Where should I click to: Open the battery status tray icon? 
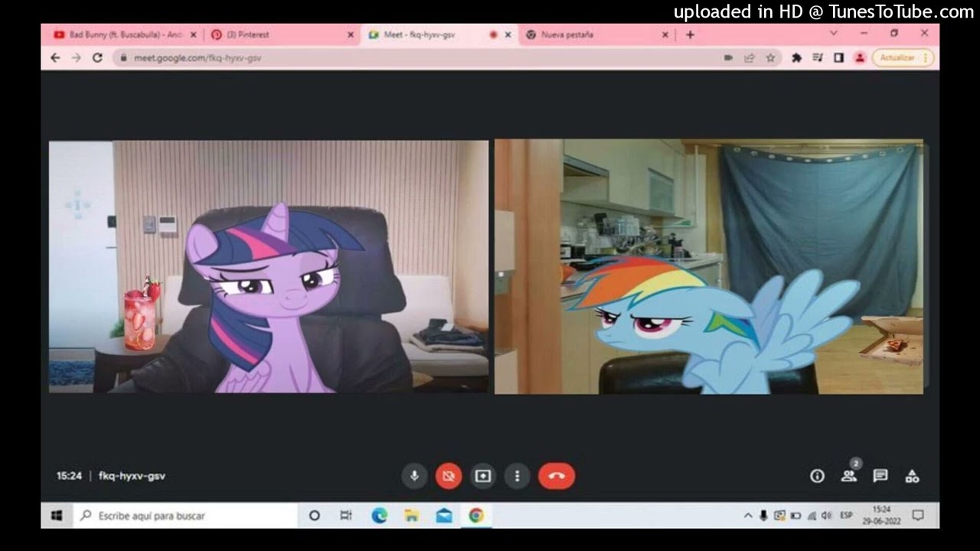[x=795, y=516]
